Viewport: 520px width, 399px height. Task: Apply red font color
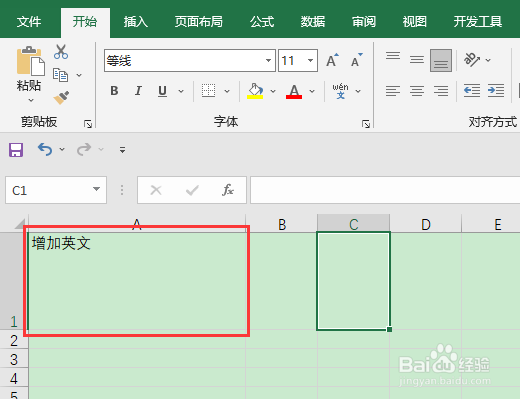(x=294, y=91)
